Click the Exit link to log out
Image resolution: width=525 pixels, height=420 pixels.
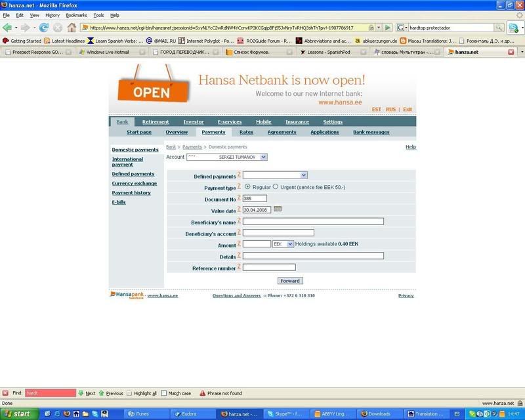tap(407, 110)
